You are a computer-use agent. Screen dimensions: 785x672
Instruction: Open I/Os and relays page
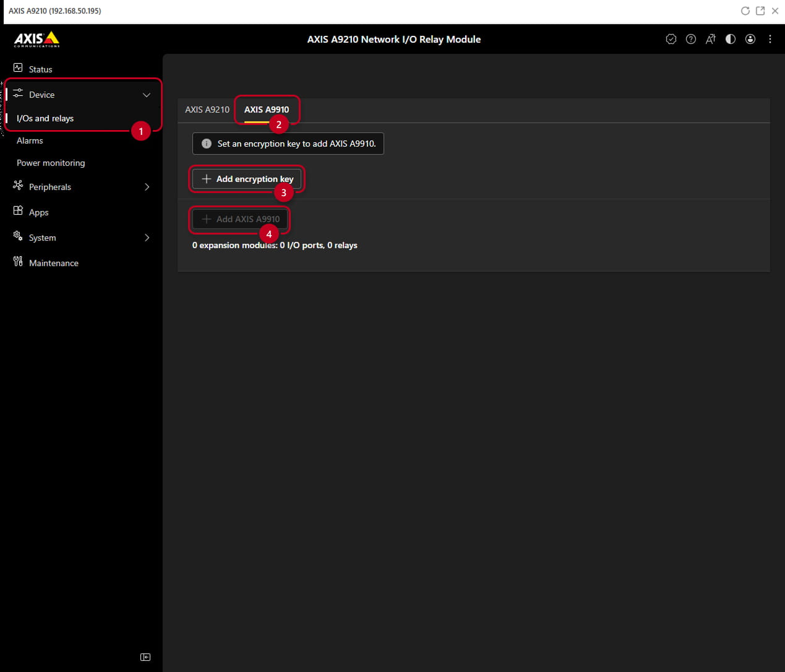point(45,118)
